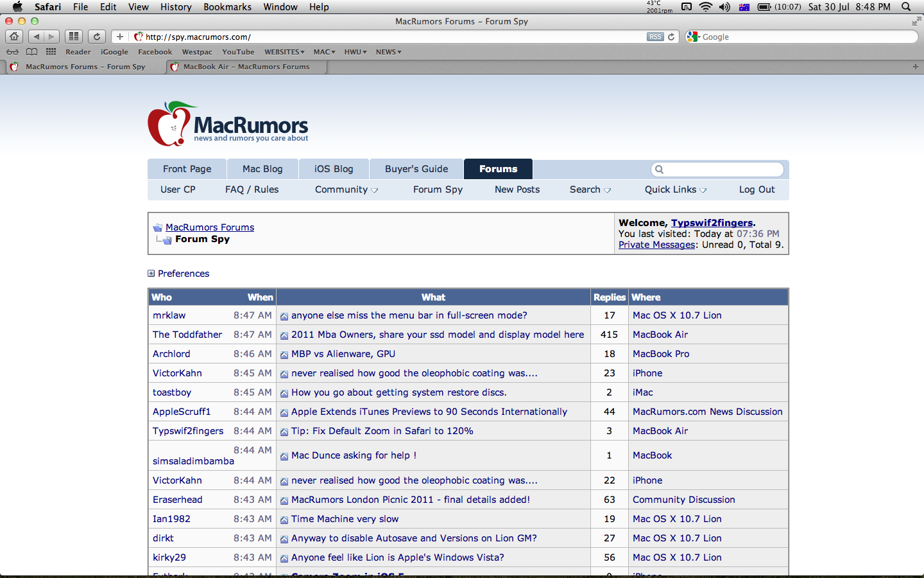Open 'MacRumors London Picnic 2011' thread
The image size is (924, 578).
click(411, 500)
